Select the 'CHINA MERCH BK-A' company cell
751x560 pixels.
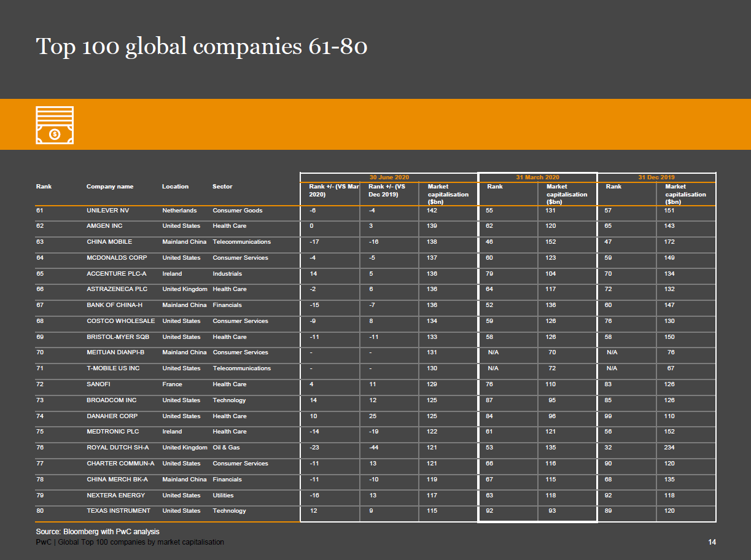[x=117, y=480]
